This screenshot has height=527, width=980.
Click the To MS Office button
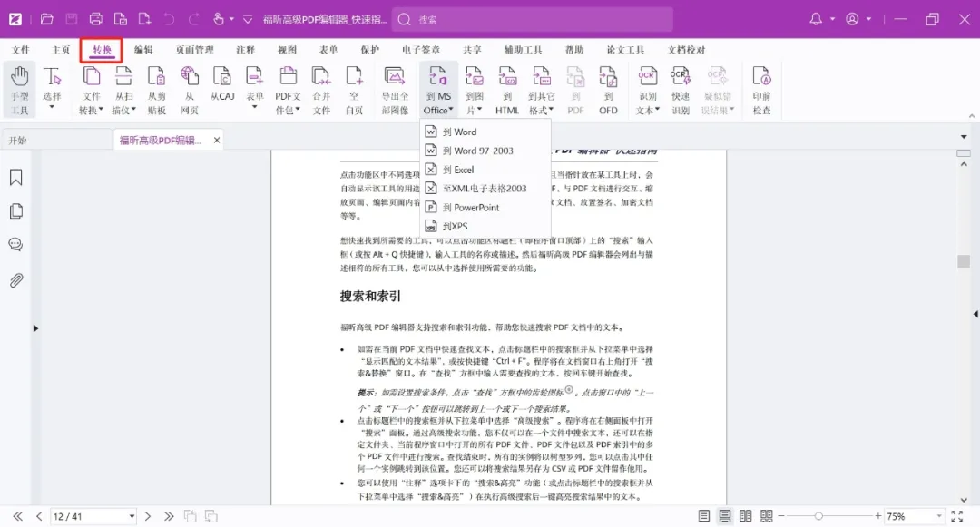coord(438,91)
